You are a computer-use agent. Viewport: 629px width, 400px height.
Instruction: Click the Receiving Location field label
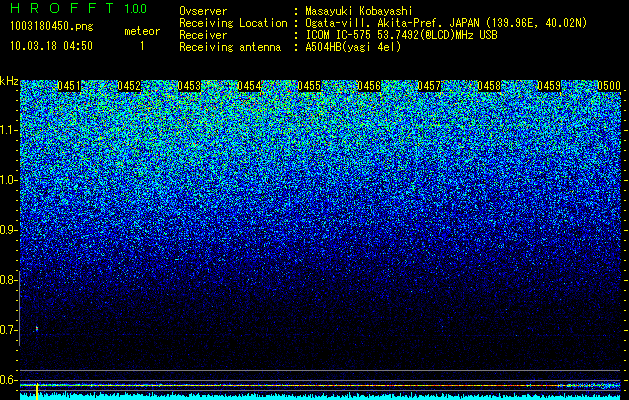233,23
